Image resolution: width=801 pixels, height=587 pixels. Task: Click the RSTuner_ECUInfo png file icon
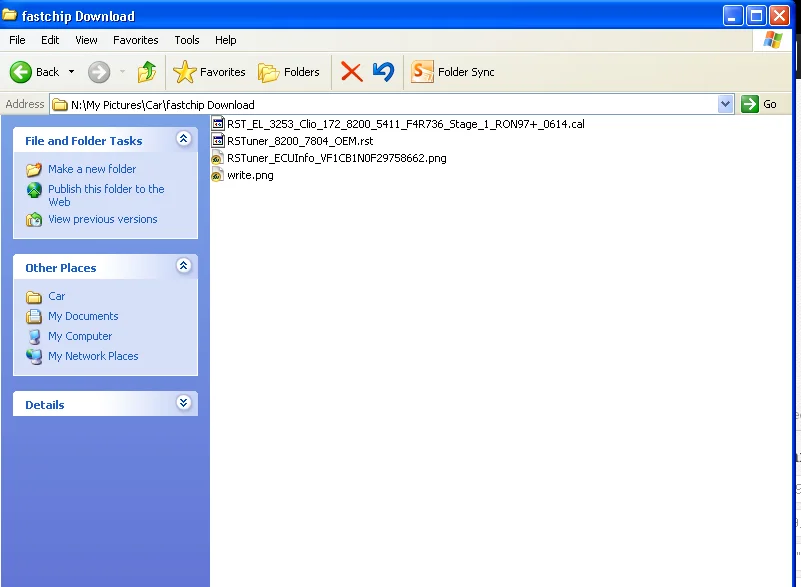(218, 158)
